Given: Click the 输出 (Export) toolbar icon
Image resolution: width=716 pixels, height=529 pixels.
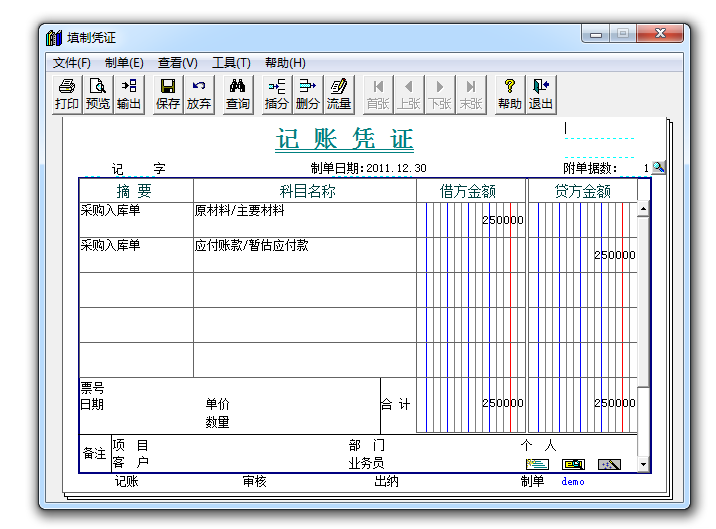Looking at the screenshot, I should point(129,93).
